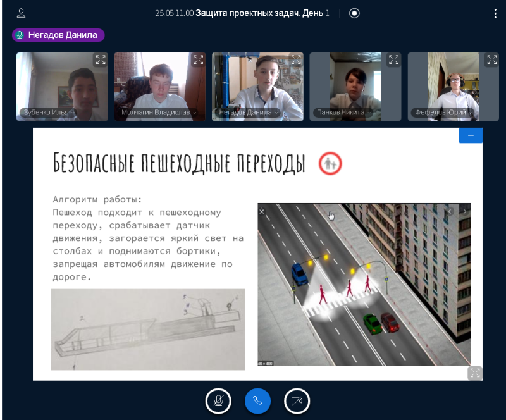The width and height of the screenshot is (506, 420).
Task: Open the three-dot options menu
Action: (x=495, y=13)
